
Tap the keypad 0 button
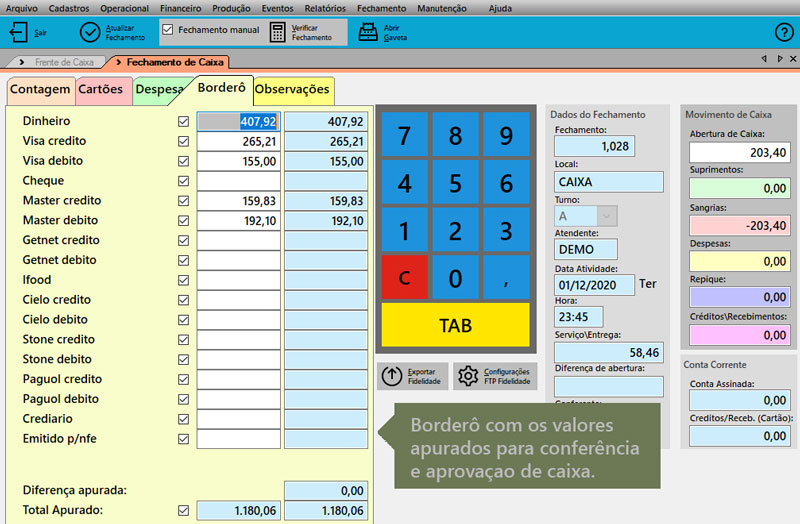point(455,279)
